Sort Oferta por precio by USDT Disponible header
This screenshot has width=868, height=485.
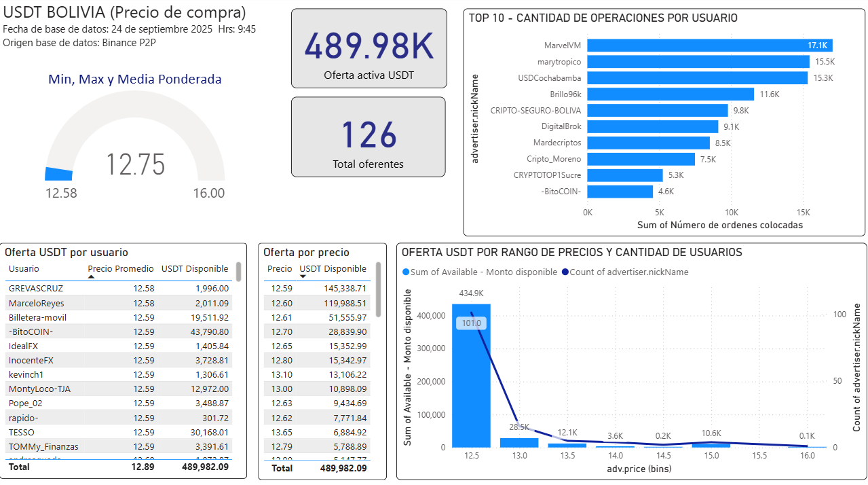pos(333,268)
